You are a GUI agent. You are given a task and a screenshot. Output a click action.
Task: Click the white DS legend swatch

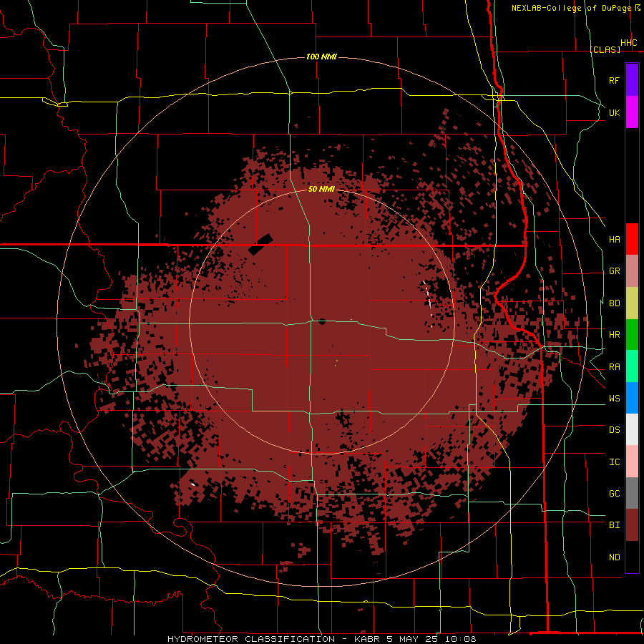click(632, 429)
